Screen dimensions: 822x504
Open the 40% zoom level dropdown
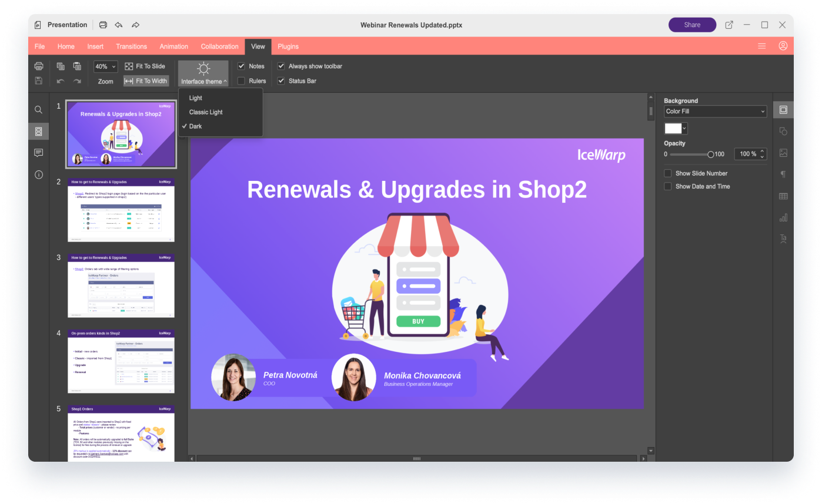click(x=106, y=67)
